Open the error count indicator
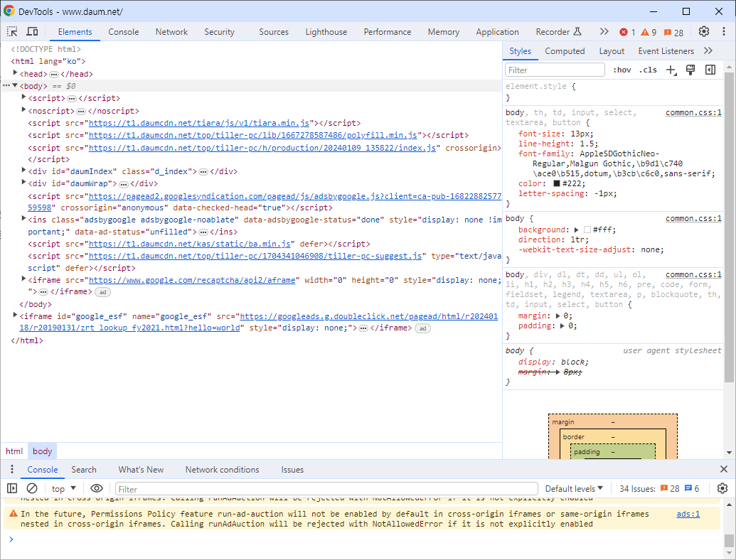Screen dimensions: 736x560 627,32
